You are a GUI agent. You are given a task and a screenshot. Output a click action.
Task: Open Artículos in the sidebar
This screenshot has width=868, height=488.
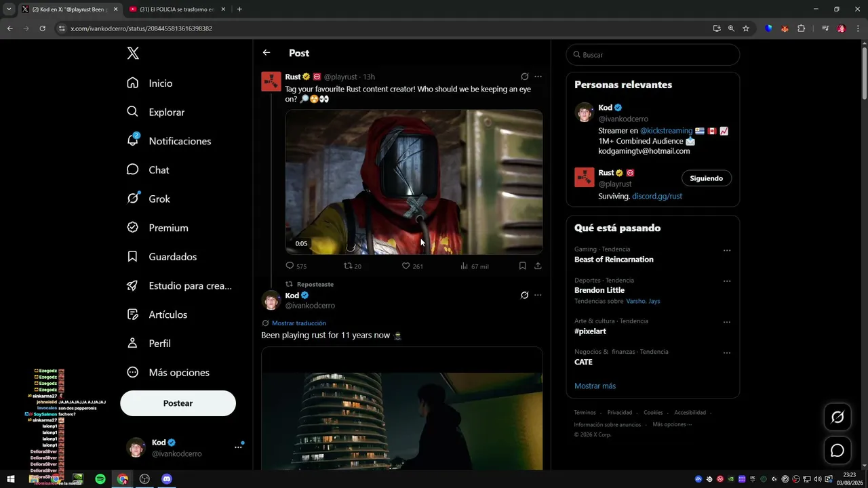tap(157, 314)
